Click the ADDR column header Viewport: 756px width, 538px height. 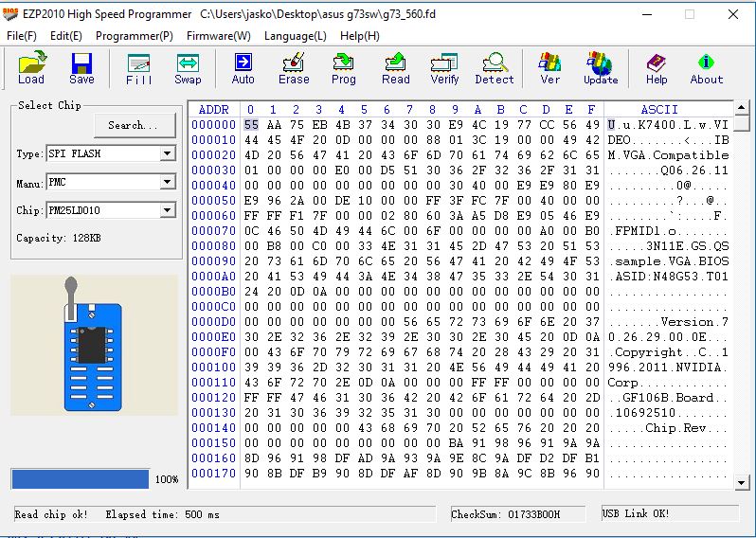click(x=213, y=110)
